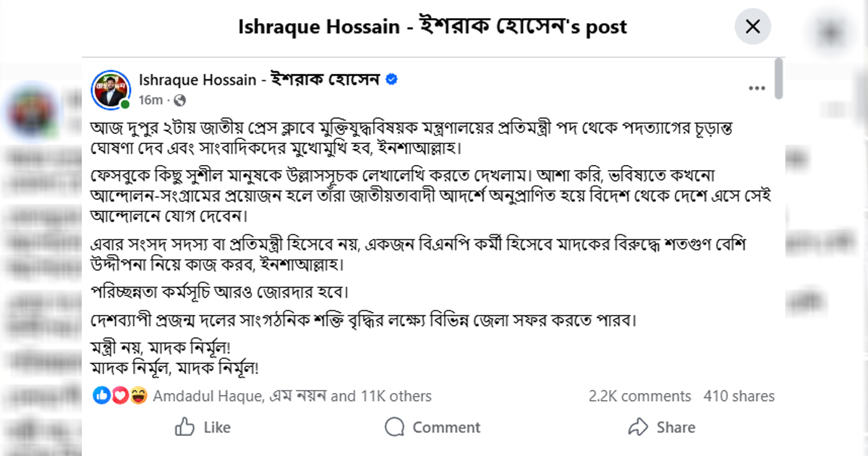Open the three-dot post options menu
Viewport: 868px width, 456px height.
click(x=757, y=88)
